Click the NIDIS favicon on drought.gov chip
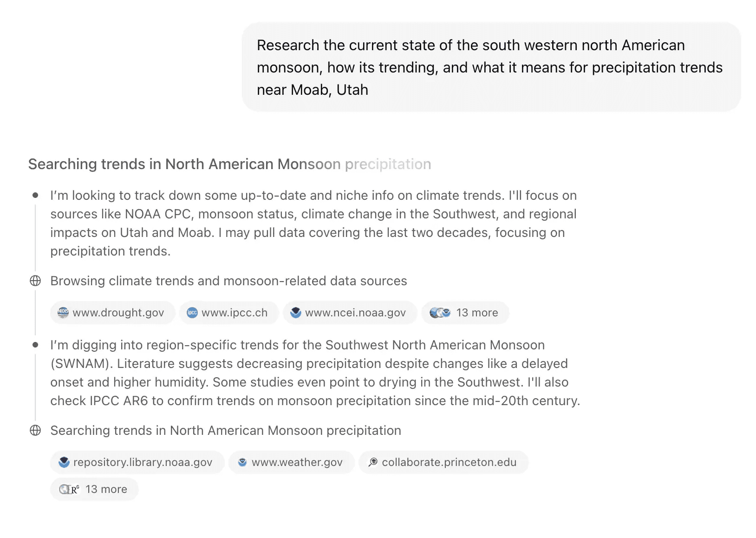756x538 pixels. (63, 313)
